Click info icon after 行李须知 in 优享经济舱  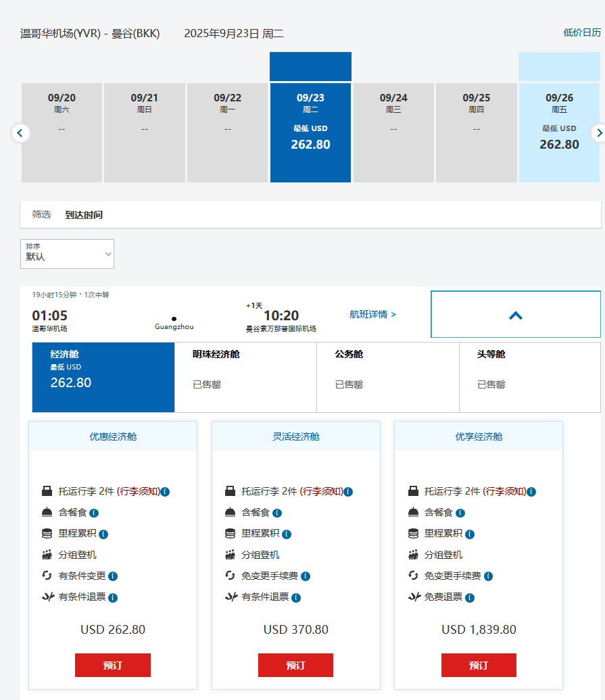pos(531,492)
